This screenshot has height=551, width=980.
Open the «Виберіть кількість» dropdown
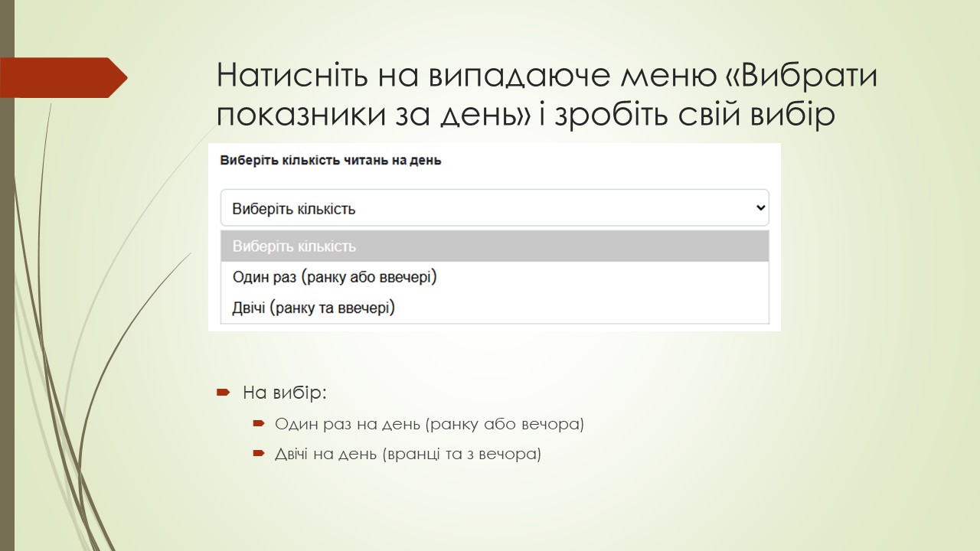[x=494, y=207]
